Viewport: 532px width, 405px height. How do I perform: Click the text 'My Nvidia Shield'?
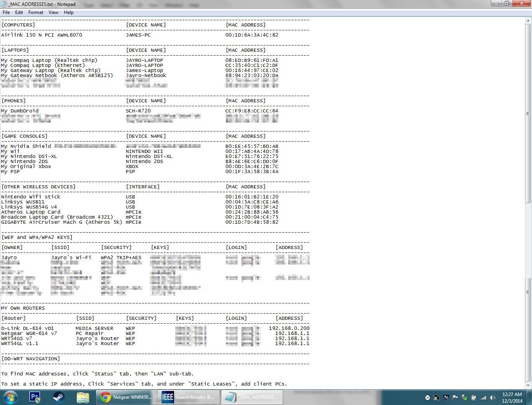[26, 146]
